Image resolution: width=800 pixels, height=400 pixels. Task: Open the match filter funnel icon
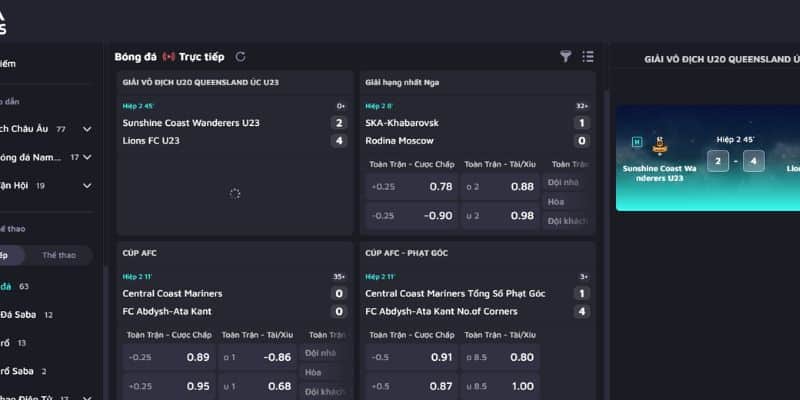click(x=566, y=57)
